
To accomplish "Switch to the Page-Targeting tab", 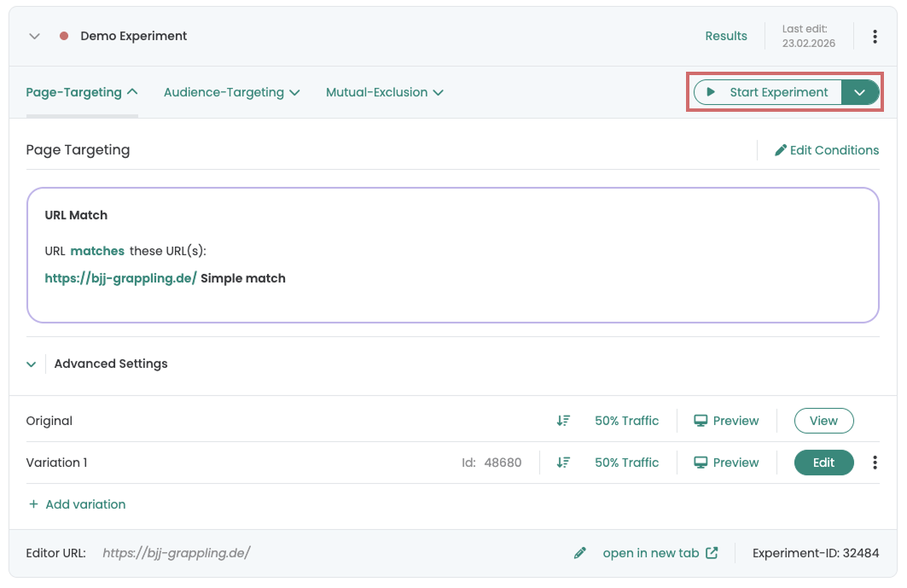I will (x=82, y=93).
